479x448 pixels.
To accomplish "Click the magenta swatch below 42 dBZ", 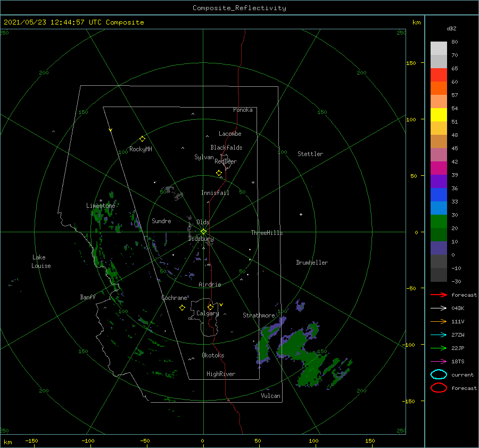I will (439, 168).
